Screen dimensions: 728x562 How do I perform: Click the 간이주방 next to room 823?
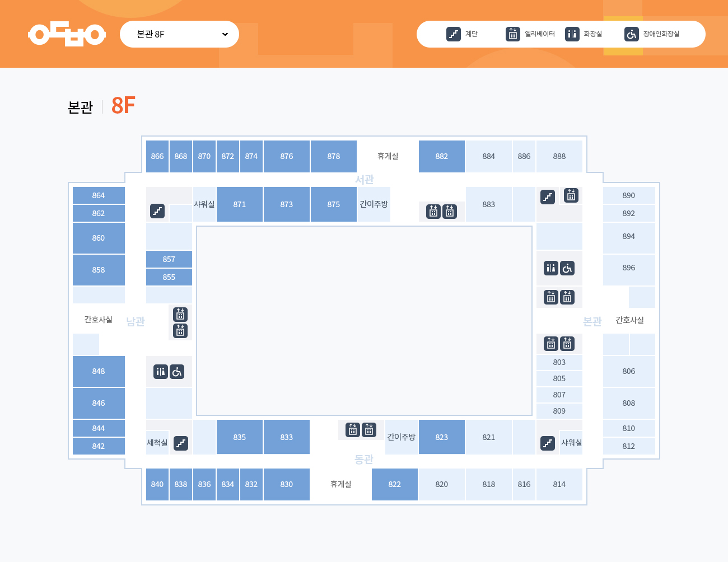pyautogui.click(x=402, y=437)
